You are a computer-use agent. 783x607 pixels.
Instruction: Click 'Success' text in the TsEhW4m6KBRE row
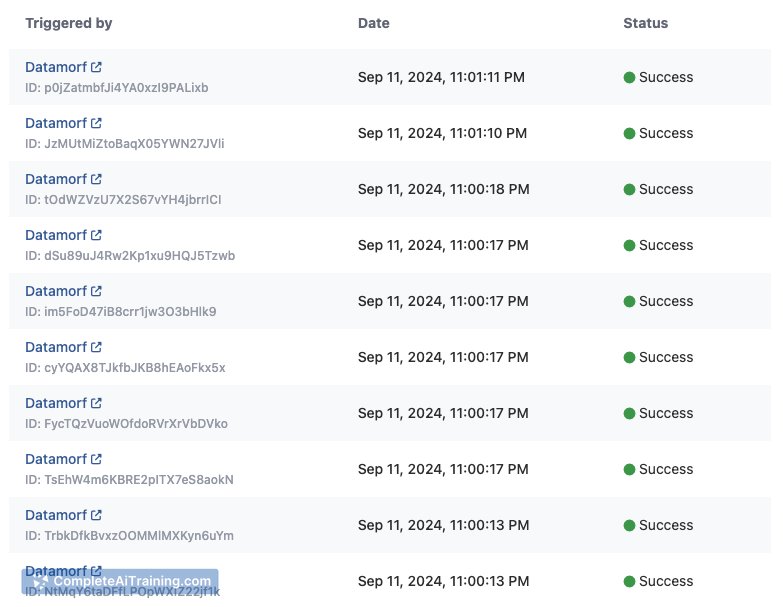click(x=666, y=469)
